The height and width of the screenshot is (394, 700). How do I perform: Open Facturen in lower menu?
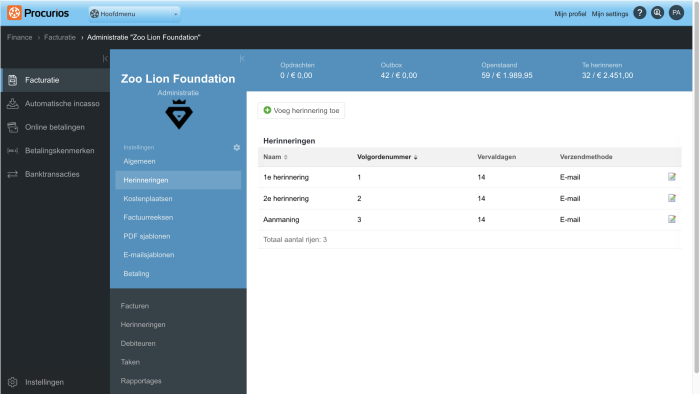coord(135,306)
